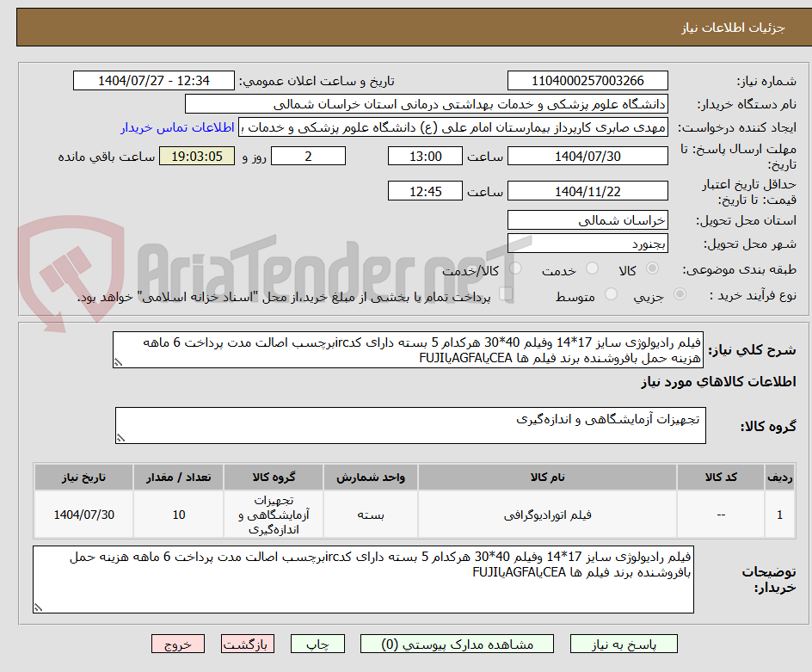Click the چاپ button to print
Screen dimensions: 812x672
[317, 644]
